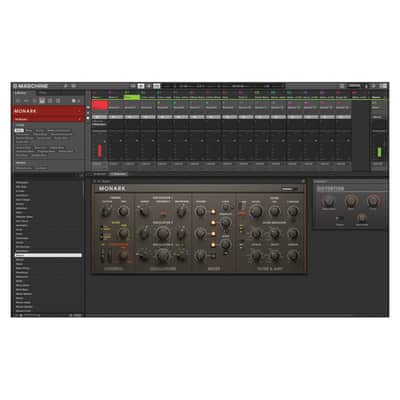Toggle Oscillator 1 mixer on switch
Viewport: 400px width, 400px height.
[x=213, y=212]
